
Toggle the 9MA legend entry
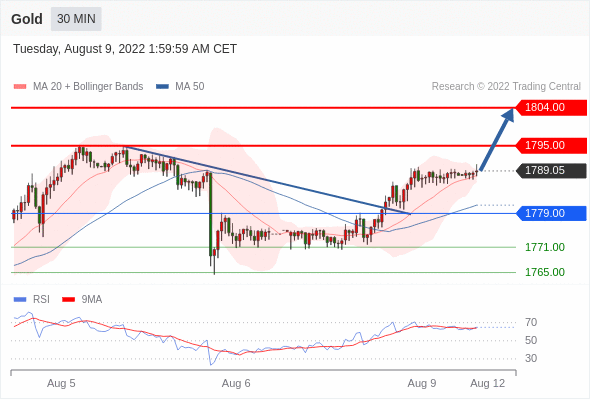coord(82,300)
